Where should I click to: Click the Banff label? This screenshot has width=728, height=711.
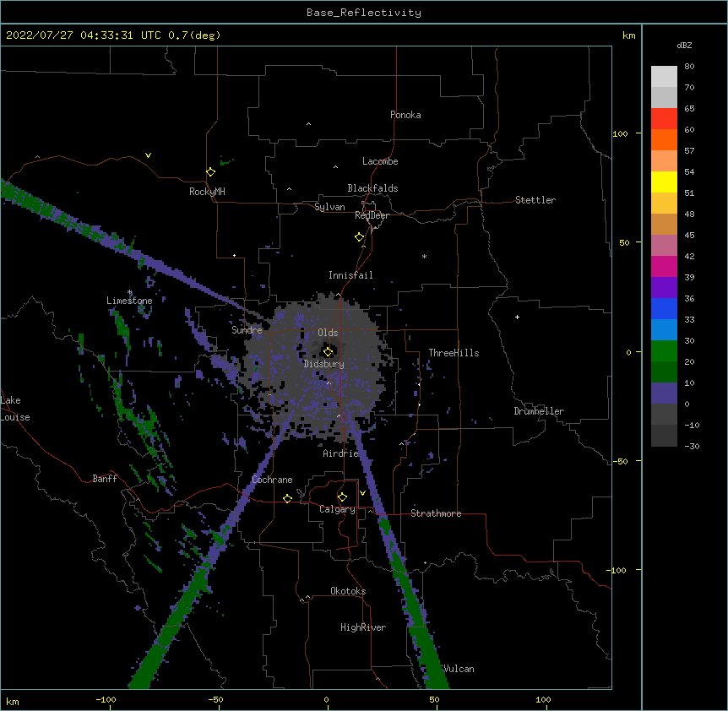[105, 479]
